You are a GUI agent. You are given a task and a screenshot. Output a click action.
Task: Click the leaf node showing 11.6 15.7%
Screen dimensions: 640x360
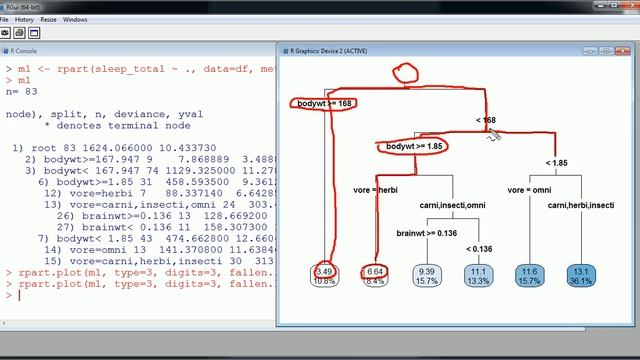coord(529,276)
